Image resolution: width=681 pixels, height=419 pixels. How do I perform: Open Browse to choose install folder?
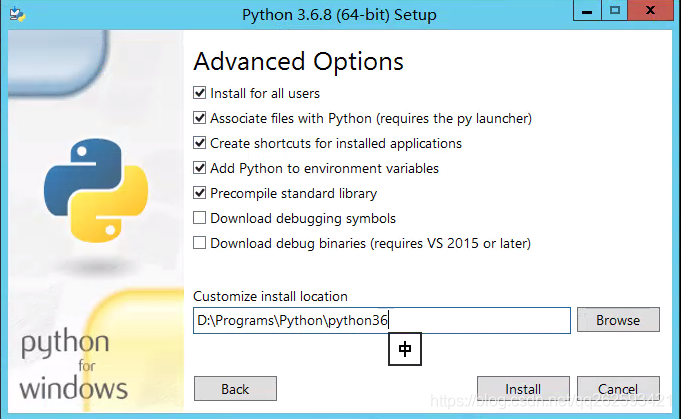tap(618, 320)
